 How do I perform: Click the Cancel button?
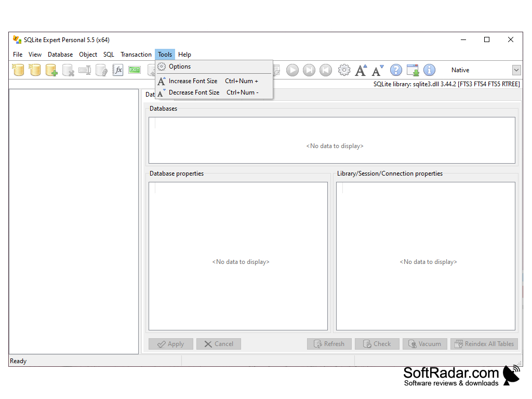[219, 344]
